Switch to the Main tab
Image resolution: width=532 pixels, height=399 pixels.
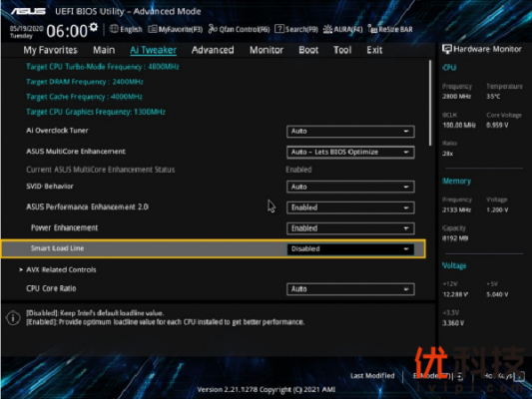tap(104, 50)
